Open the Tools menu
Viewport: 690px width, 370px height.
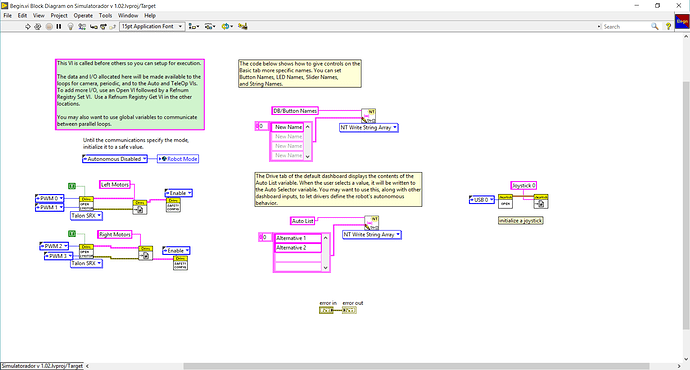[x=105, y=15]
